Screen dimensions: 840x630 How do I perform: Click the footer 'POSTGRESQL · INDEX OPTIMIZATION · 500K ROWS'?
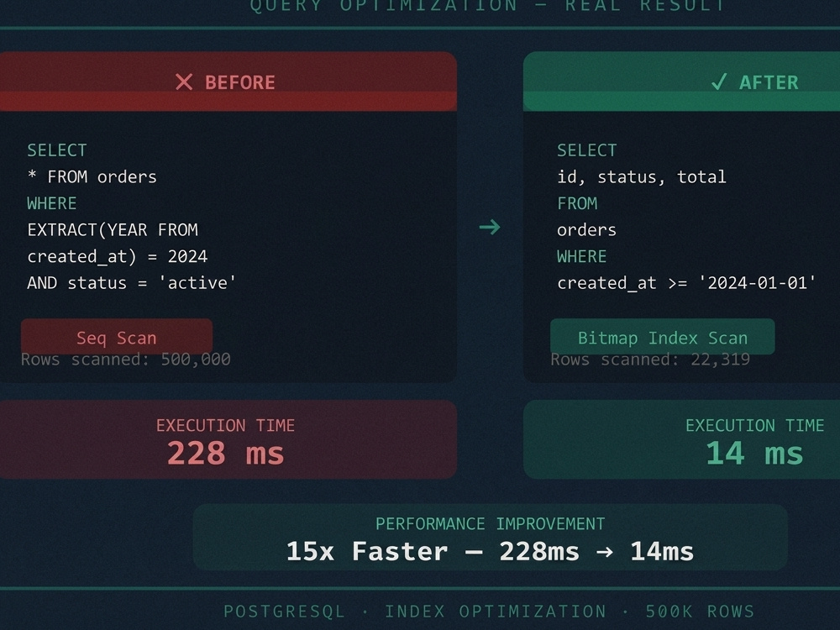tap(489, 612)
